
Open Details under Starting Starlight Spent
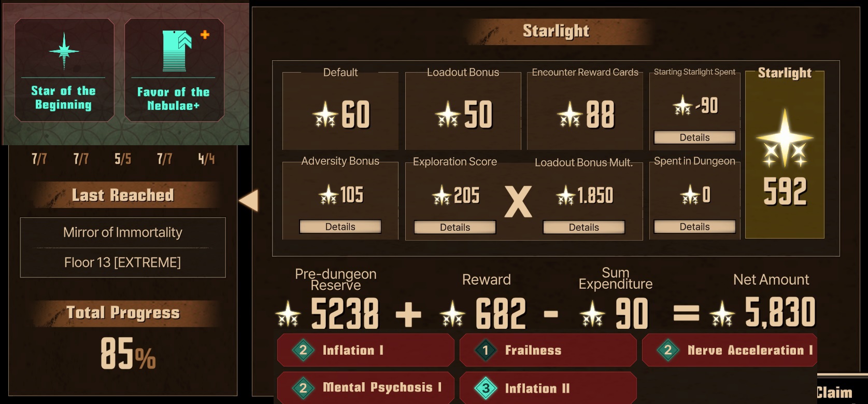tap(694, 137)
